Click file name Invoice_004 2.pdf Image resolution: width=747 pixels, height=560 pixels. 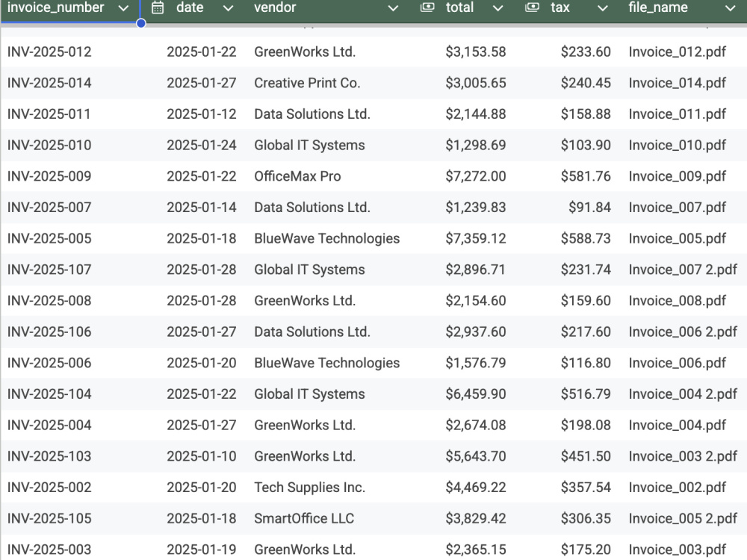pyautogui.click(x=683, y=393)
